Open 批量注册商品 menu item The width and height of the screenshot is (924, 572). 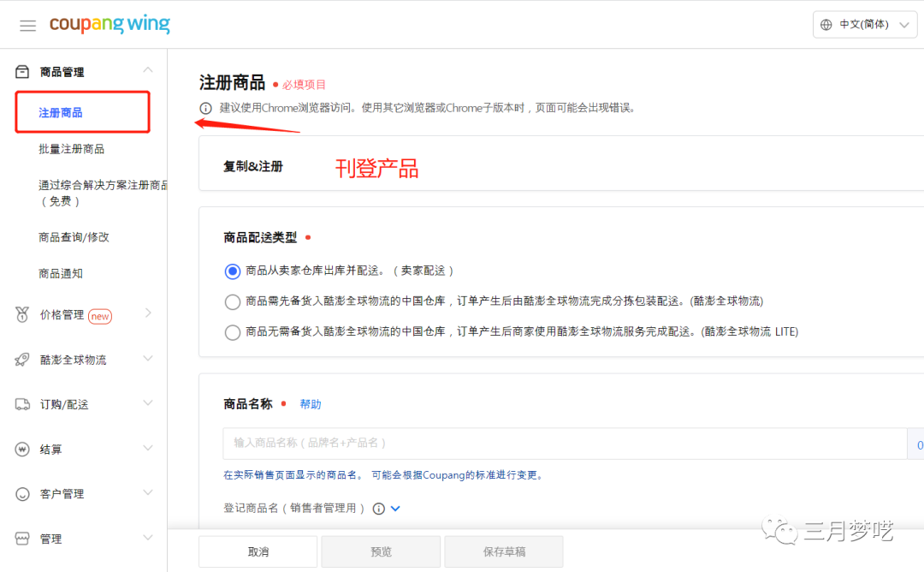tap(71, 149)
